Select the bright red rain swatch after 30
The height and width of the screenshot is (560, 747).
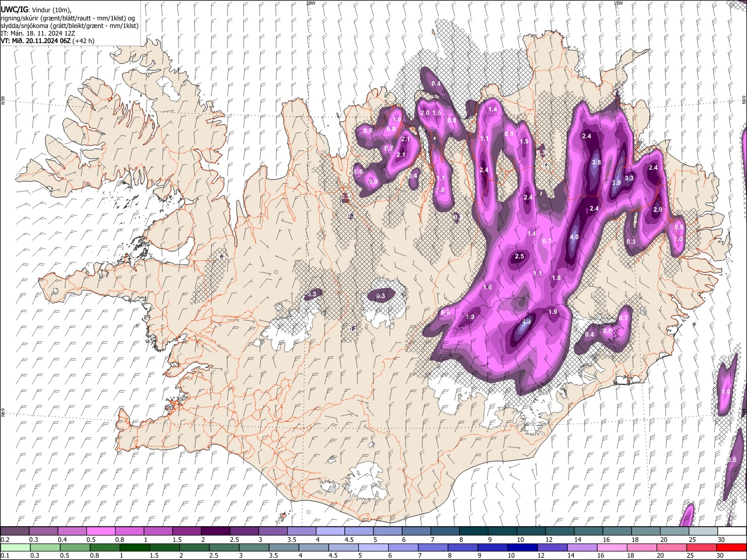(x=731, y=547)
